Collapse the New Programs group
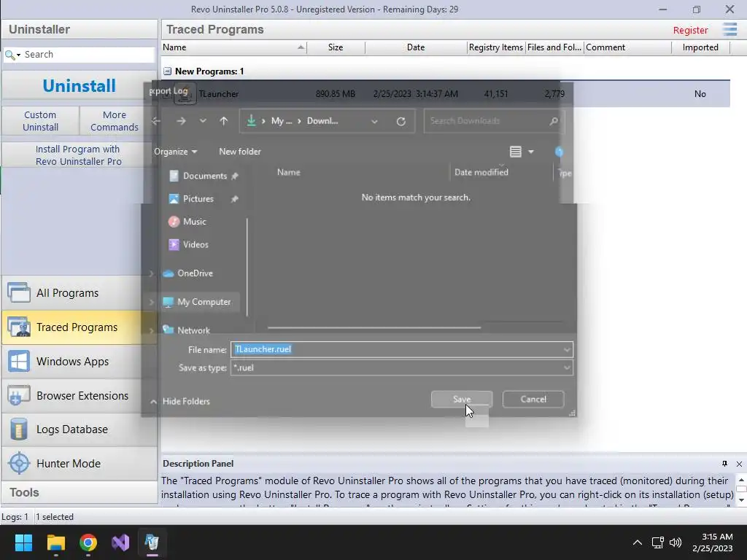The height and width of the screenshot is (560, 747). (167, 71)
